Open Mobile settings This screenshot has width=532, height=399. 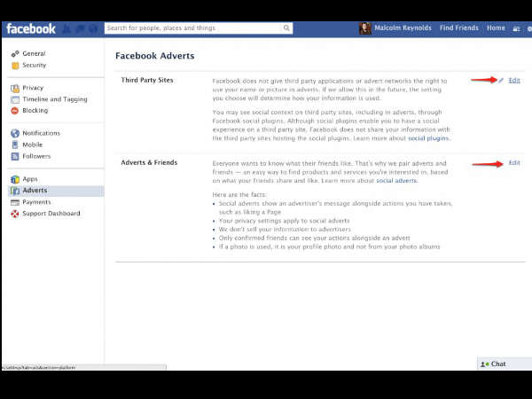33,145
